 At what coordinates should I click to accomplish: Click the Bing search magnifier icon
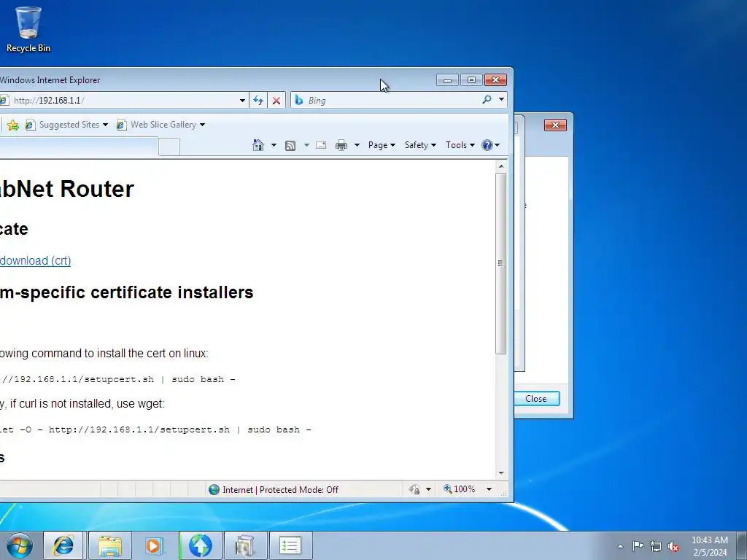(487, 100)
